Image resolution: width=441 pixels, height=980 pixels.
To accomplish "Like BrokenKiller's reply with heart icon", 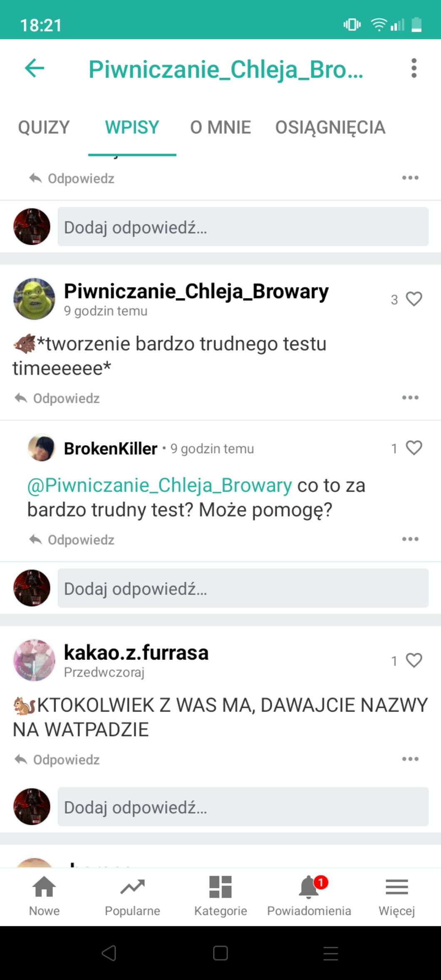I will click(x=414, y=448).
